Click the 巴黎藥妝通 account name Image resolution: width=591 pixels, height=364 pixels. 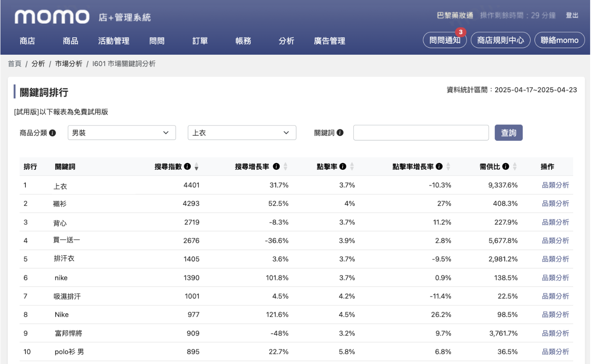point(455,15)
